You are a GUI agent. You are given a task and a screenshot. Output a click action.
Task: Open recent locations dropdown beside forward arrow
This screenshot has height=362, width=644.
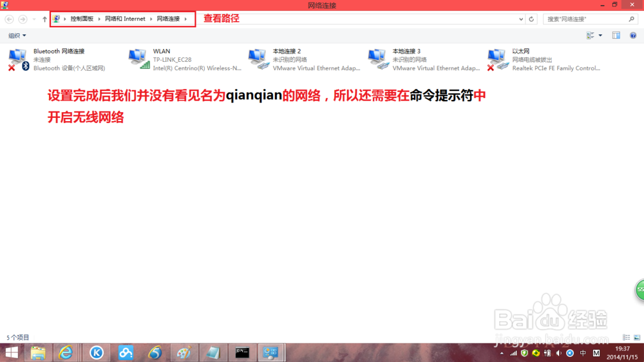click(x=34, y=19)
